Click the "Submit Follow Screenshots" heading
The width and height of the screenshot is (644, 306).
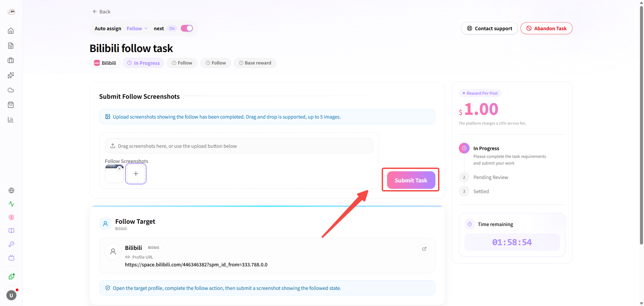139,97
